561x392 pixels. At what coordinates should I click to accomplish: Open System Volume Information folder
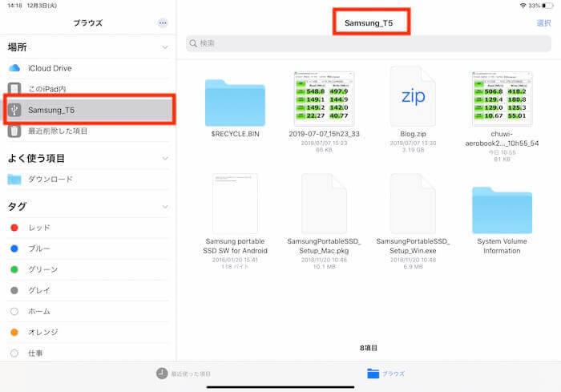(x=502, y=210)
